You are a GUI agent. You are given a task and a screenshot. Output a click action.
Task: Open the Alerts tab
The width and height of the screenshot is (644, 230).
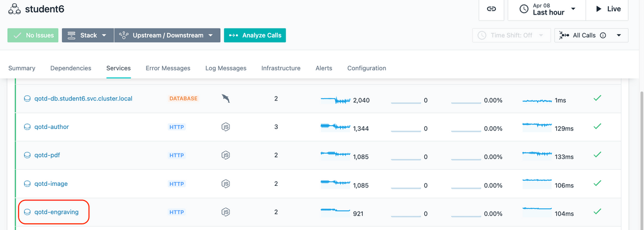pos(324,68)
